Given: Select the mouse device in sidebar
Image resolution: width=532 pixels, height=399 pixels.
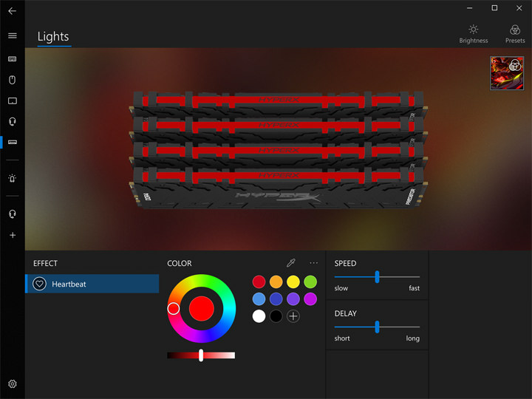Looking at the screenshot, I should [x=13, y=80].
